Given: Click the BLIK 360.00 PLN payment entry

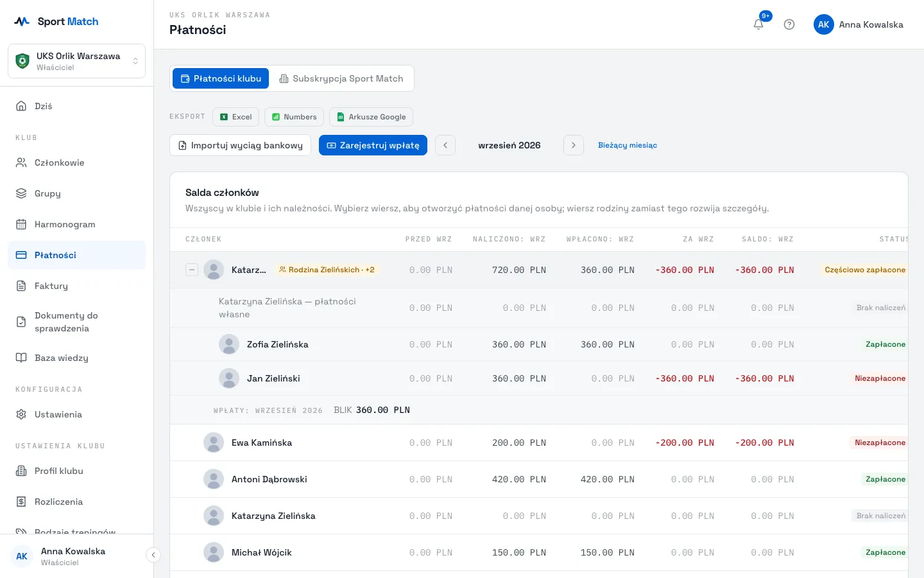Looking at the screenshot, I should pos(372,410).
